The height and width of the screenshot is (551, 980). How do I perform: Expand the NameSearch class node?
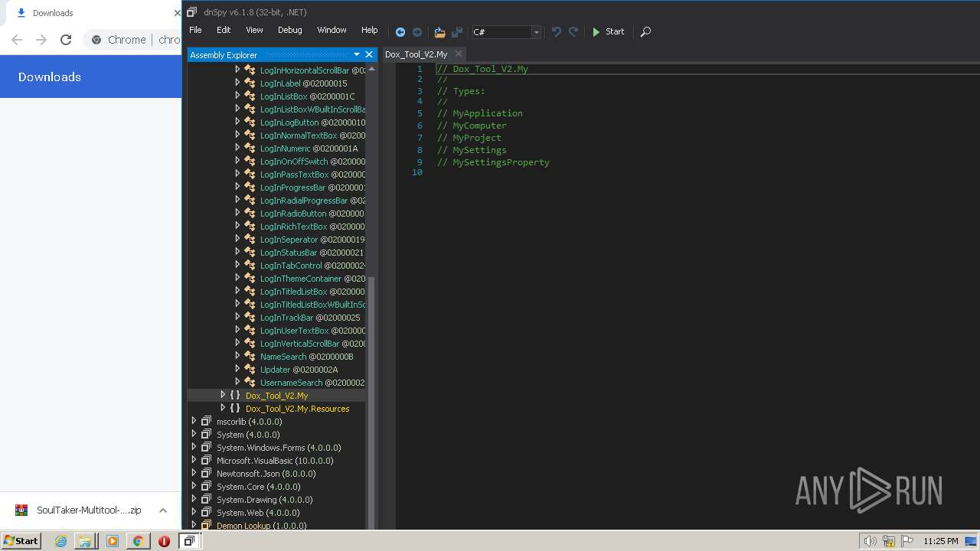tap(237, 356)
